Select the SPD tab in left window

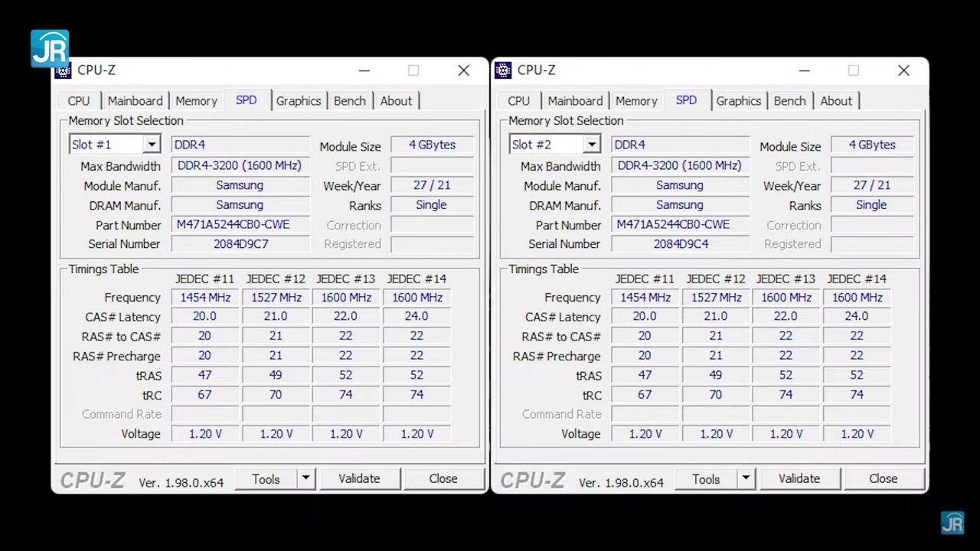coord(247,100)
